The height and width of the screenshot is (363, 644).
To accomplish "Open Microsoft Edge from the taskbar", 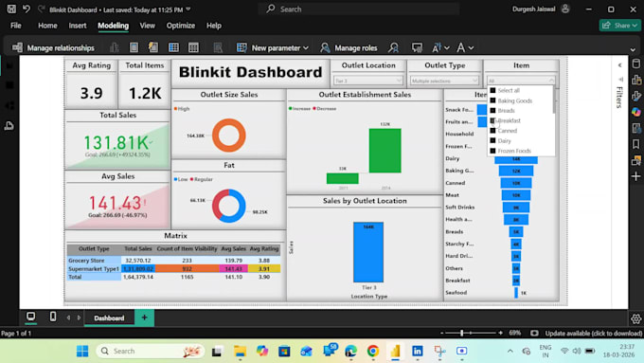I will [x=350, y=351].
